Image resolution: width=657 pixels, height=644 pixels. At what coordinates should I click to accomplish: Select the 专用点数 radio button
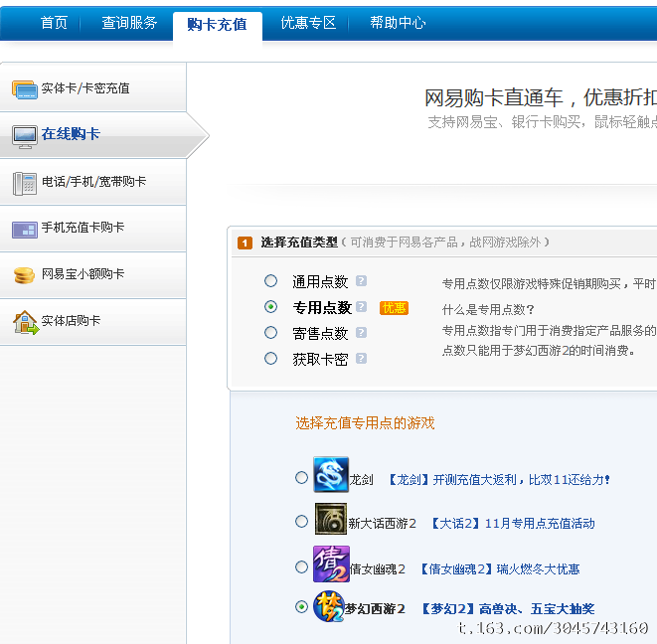click(x=270, y=307)
